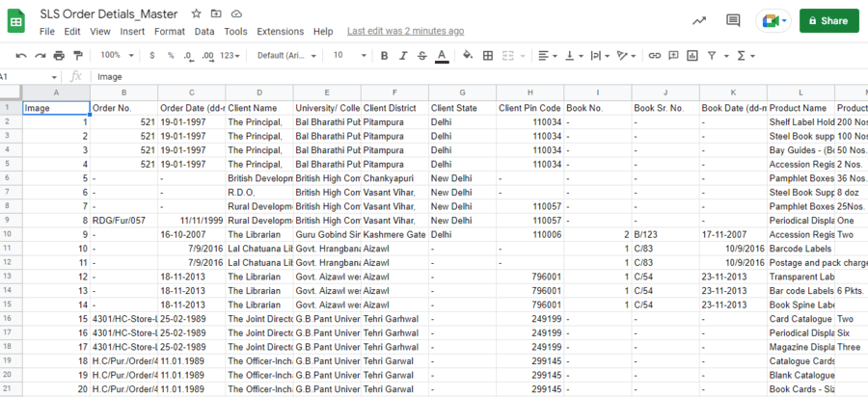Select column D header
This screenshot has width=868, height=397.
tap(259, 93)
